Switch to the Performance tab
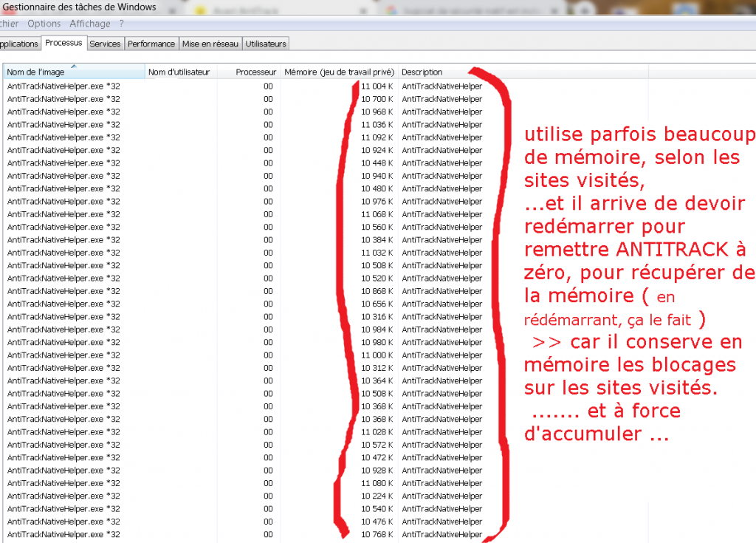Image resolution: width=756 pixels, height=543 pixels. tap(151, 44)
